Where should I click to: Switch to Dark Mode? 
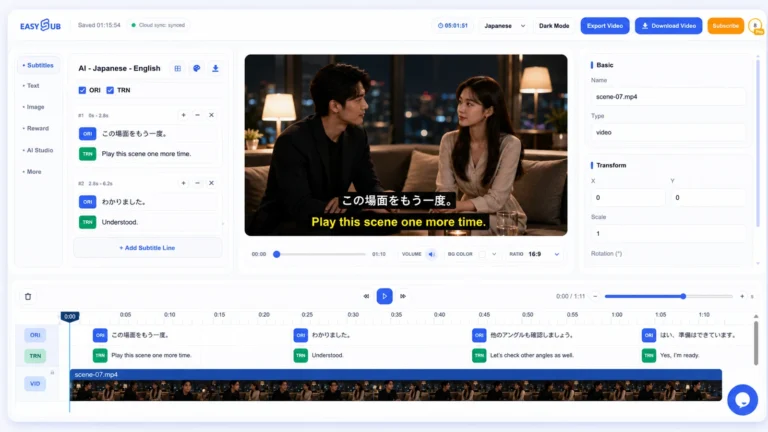coord(554,26)
